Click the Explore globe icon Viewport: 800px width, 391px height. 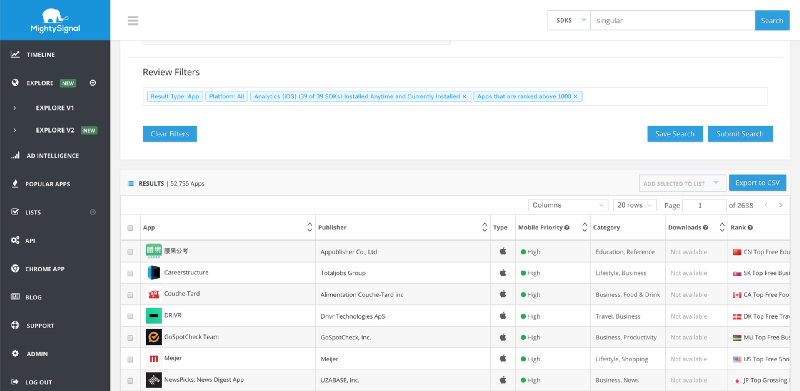15,83
